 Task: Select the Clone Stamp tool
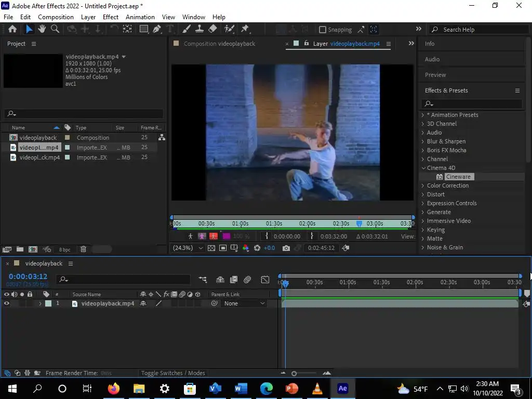(199, 29)
